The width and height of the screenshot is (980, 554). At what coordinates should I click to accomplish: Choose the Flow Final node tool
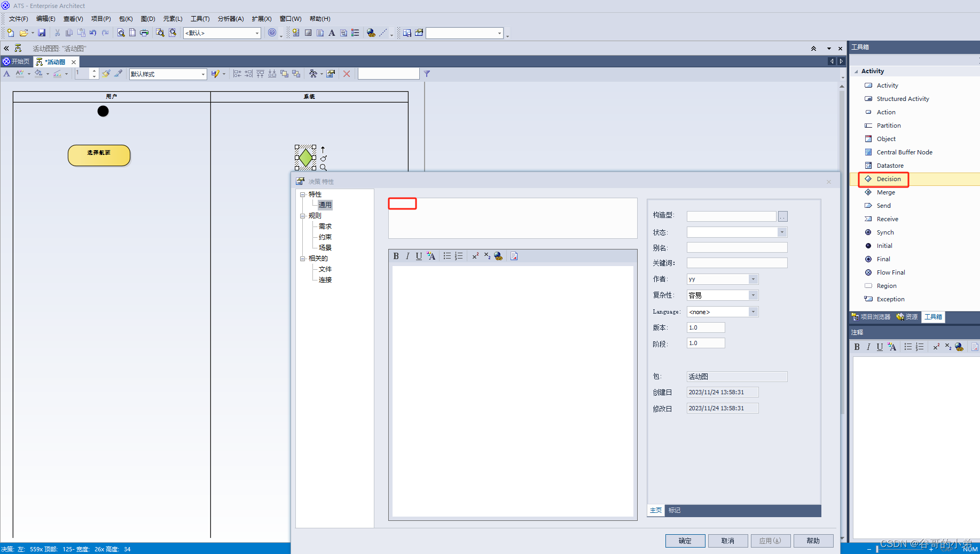pos(891,272)
